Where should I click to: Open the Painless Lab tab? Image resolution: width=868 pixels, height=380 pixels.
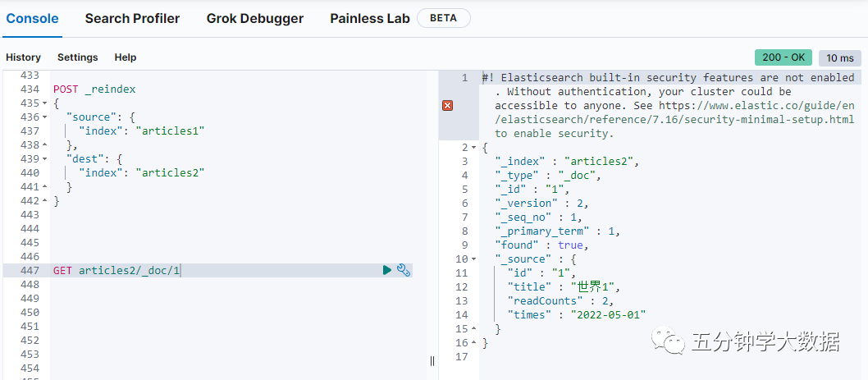[x=369, y=18]
